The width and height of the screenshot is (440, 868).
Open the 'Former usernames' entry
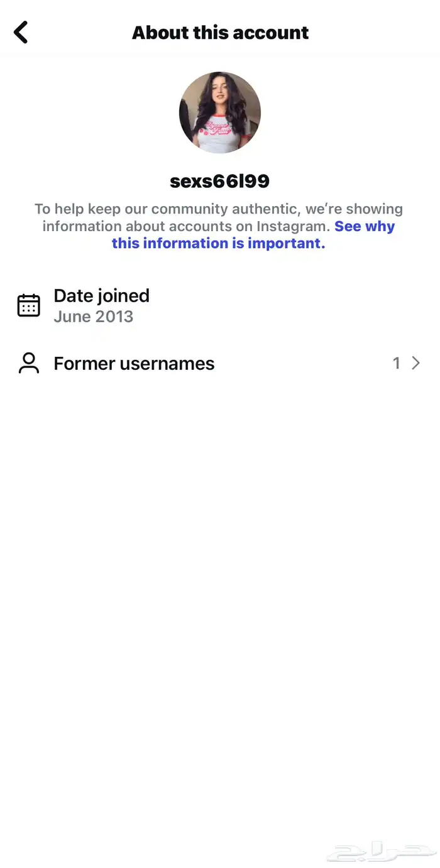tap(220, 364)
